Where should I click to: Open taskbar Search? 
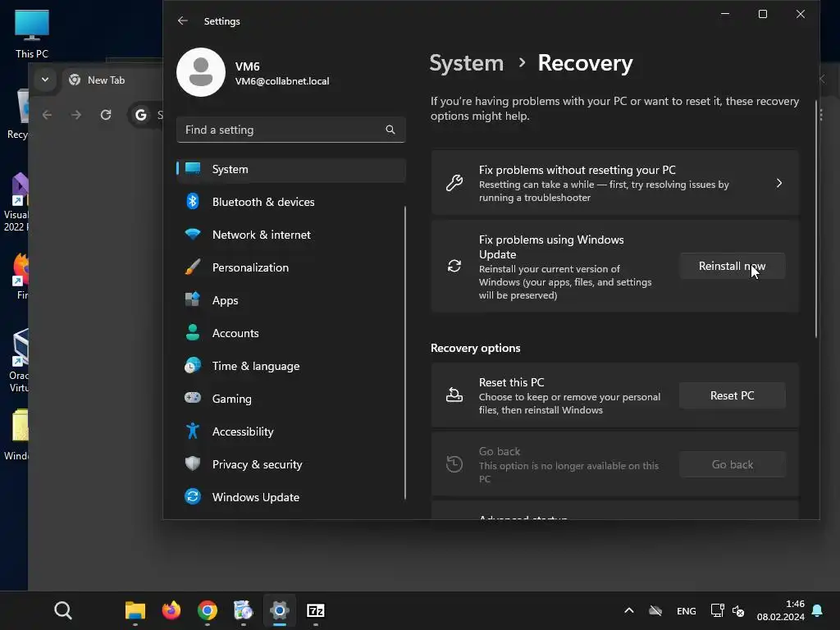pyautogui.click(x=63, y=610)
